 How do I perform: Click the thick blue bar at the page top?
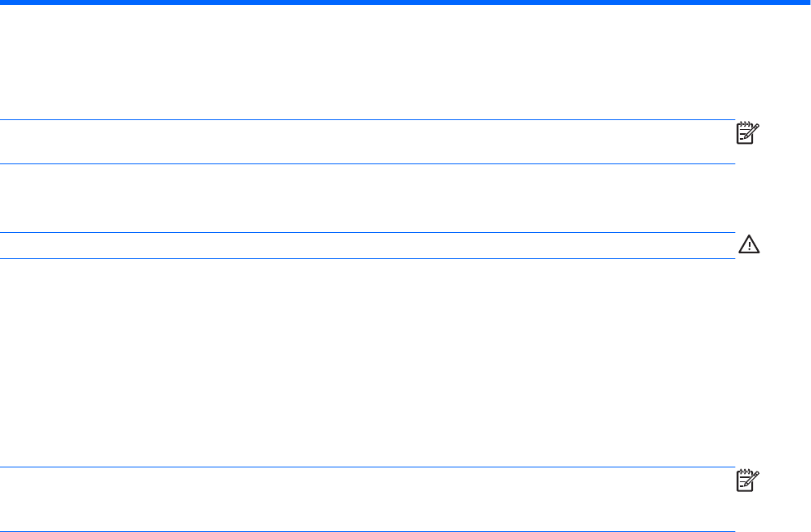(x=405, y=3)
